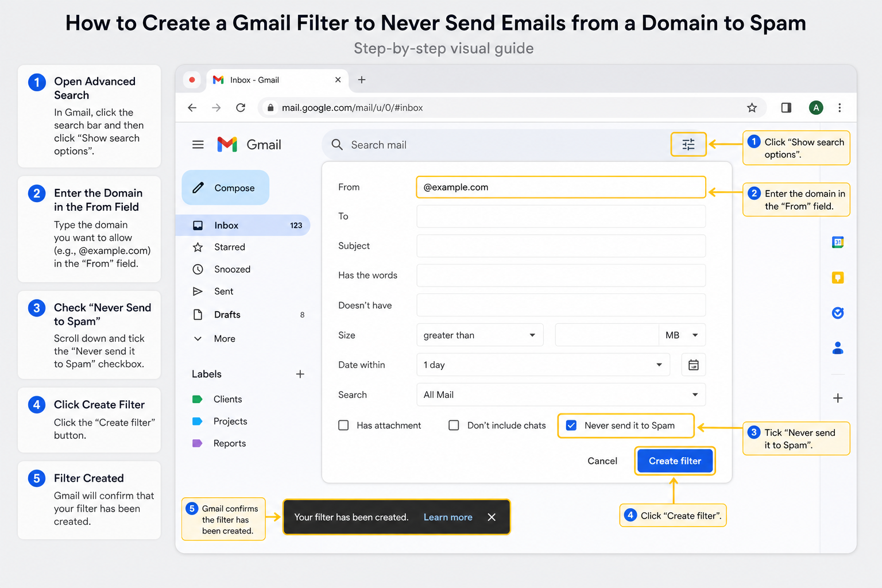Click the Learn more link

point(448,517)
